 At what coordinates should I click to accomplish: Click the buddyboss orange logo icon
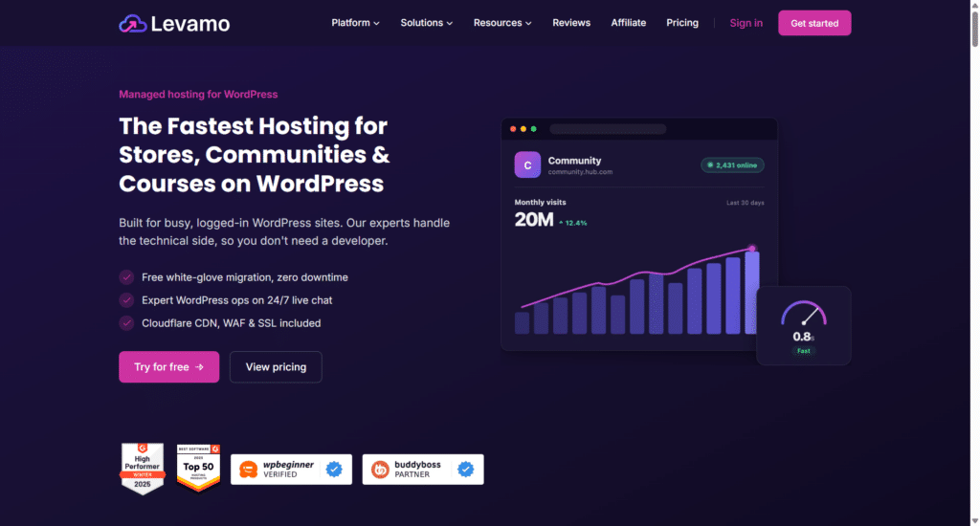(x=380, y=470)
